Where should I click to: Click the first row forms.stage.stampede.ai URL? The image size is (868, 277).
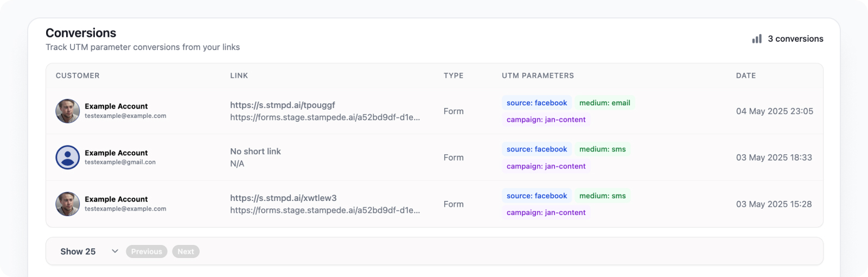tap(325, 117)
